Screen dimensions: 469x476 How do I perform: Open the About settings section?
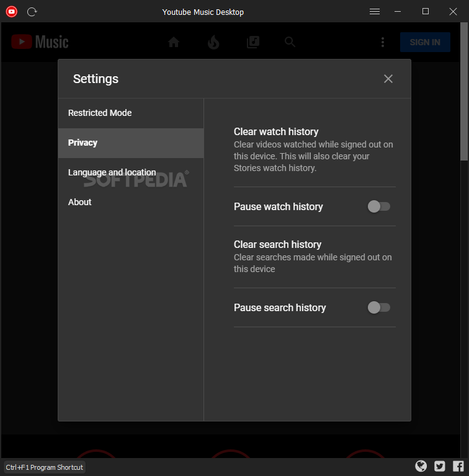coord(131,202)
